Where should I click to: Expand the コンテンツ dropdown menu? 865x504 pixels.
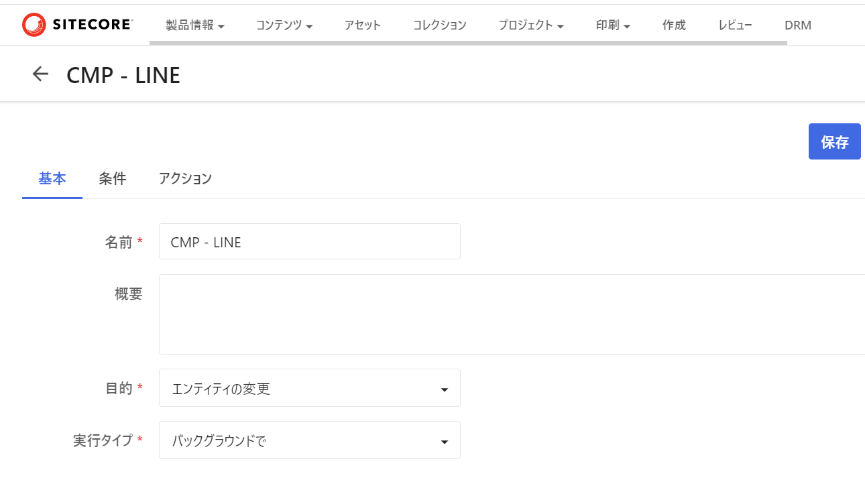(x=284, y=25)
